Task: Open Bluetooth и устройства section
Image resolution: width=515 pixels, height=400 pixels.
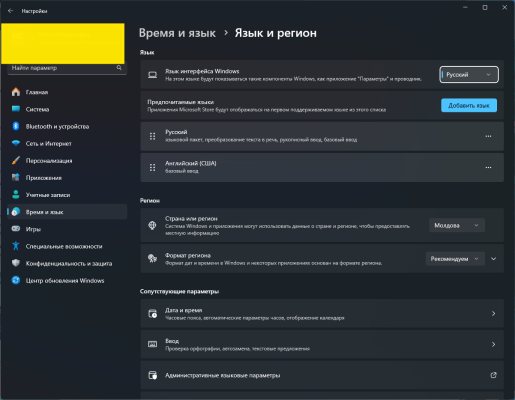Action: tap(67, 126)
